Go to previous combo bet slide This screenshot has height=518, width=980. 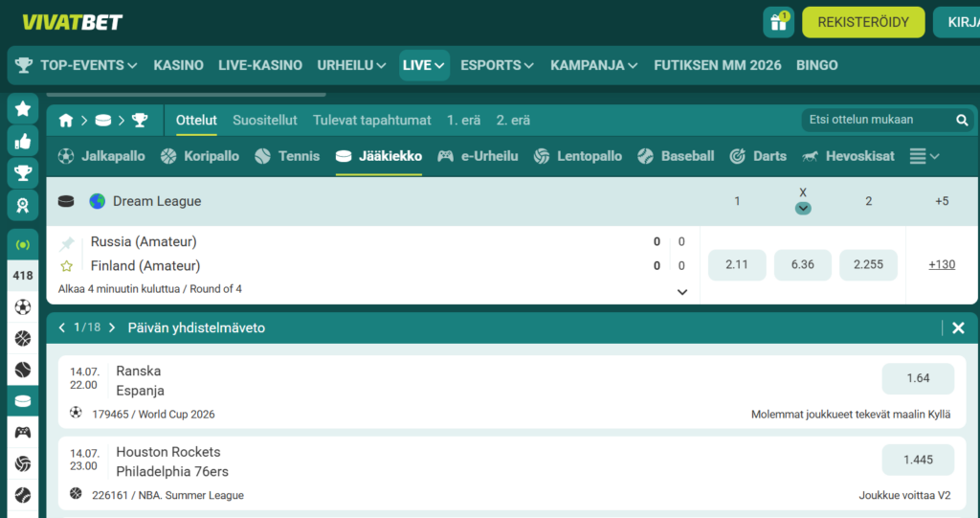[x=62, y=327]
